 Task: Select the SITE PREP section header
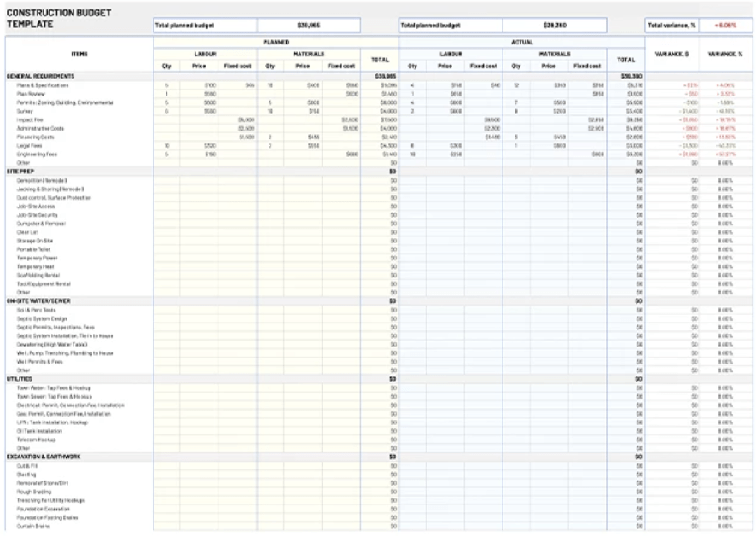click(20, 172)
